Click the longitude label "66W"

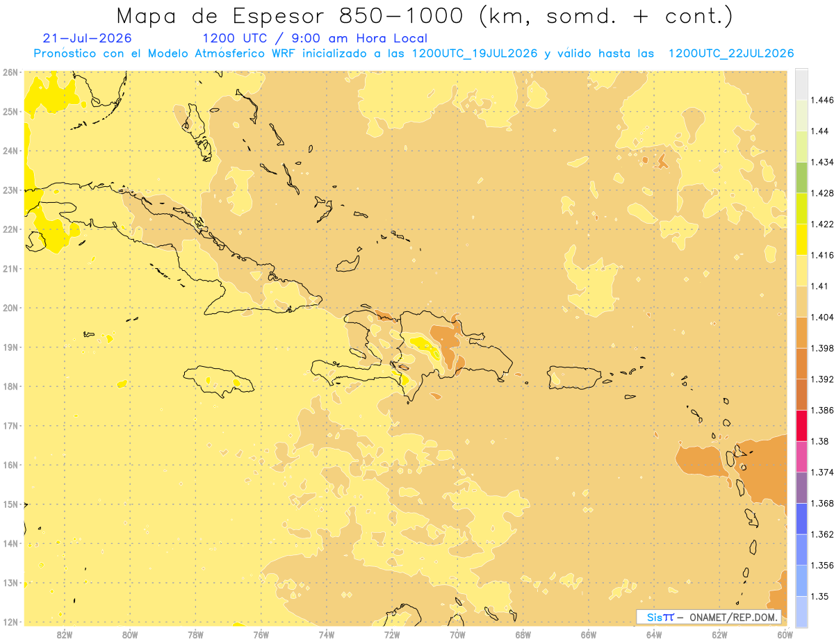pyautogui.click(x=589, y=634)
